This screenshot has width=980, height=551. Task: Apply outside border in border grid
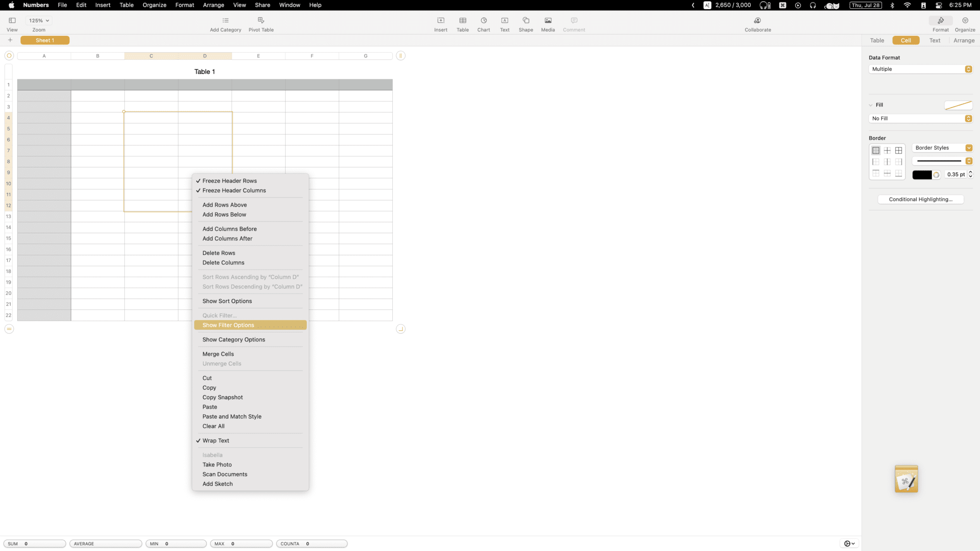[x=876, y=150]
